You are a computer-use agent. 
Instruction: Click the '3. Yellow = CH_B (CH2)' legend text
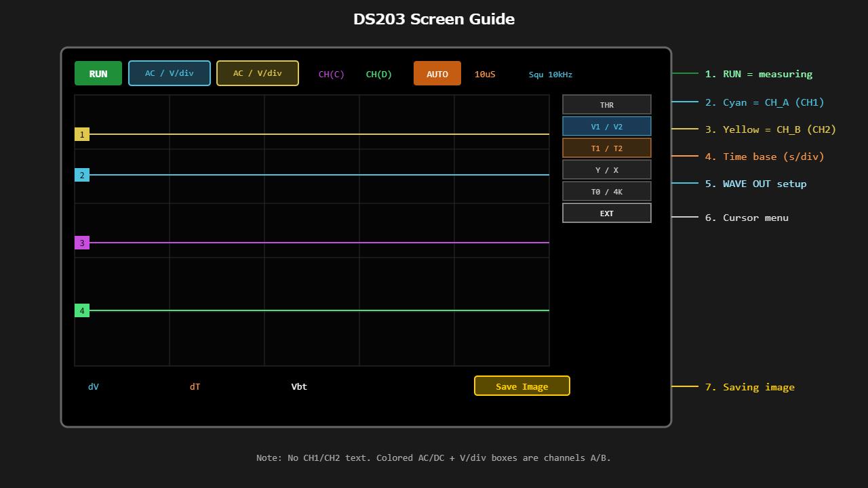click(771, 129)
